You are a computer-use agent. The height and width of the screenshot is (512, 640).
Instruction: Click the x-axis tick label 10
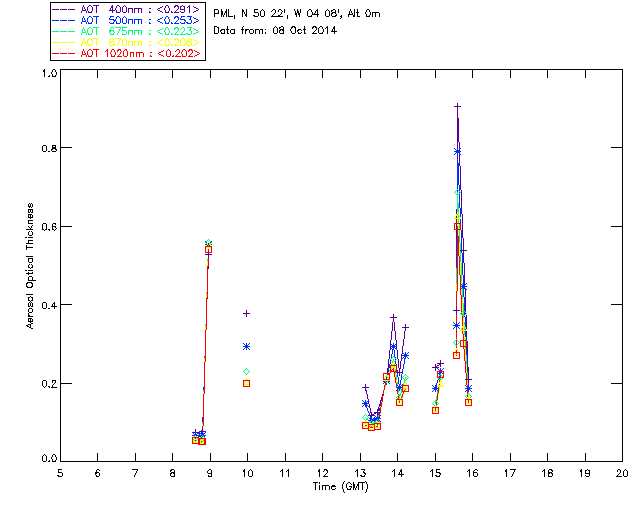(x=247, y=473)
